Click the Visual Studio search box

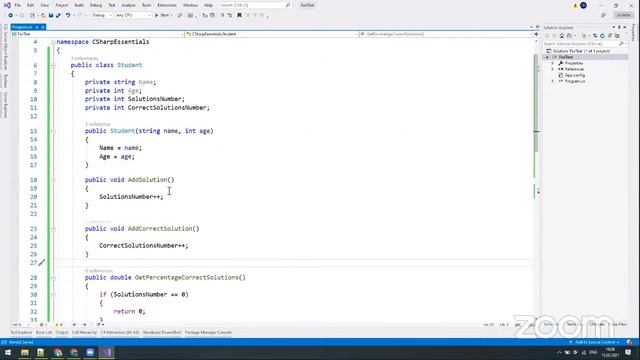click(255, 5)
